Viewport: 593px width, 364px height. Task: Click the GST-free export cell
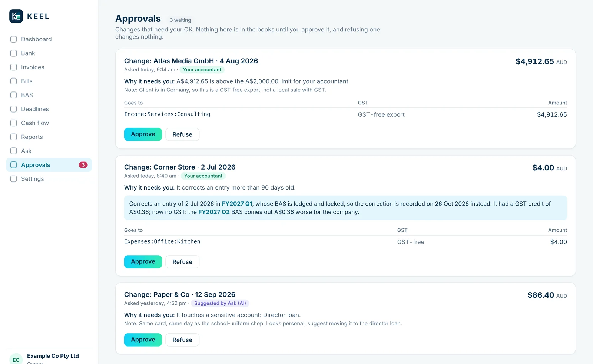(x=381, y=114)
